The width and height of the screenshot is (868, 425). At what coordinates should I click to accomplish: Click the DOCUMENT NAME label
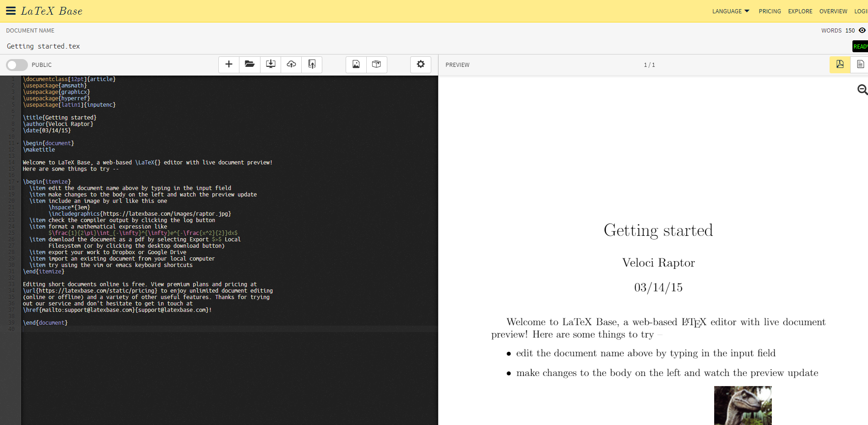tap(30, 31)
